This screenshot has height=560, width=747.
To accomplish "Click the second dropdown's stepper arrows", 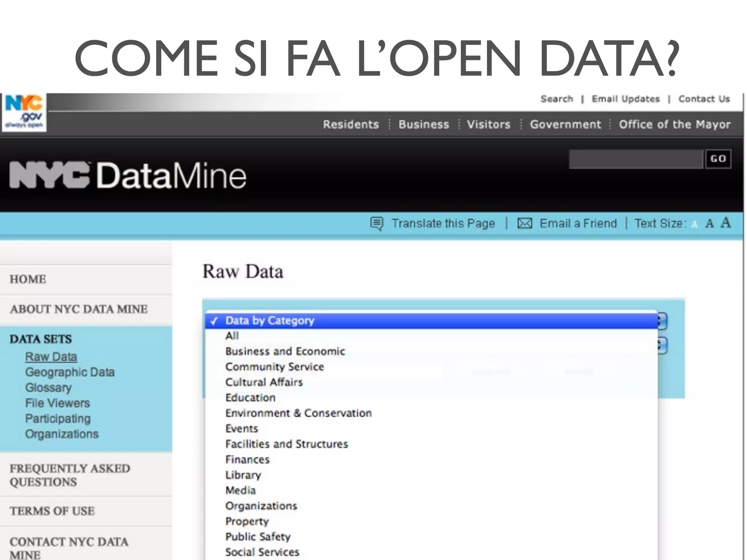I will [x=663, y=346].
